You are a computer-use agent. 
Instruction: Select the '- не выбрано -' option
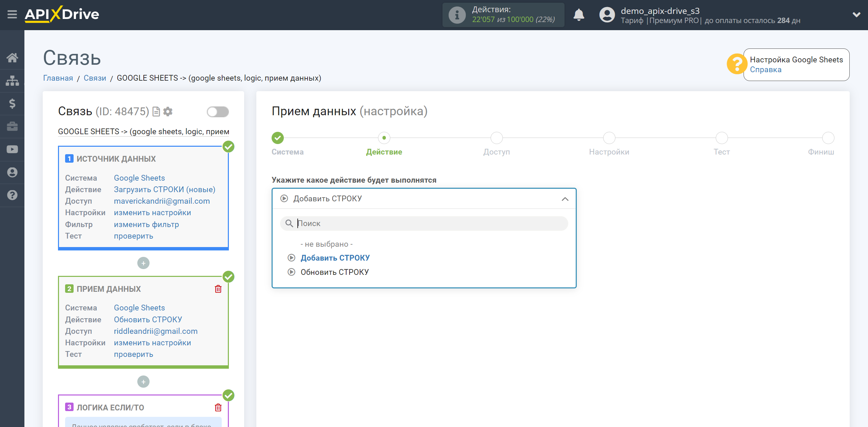coord(327,244)
